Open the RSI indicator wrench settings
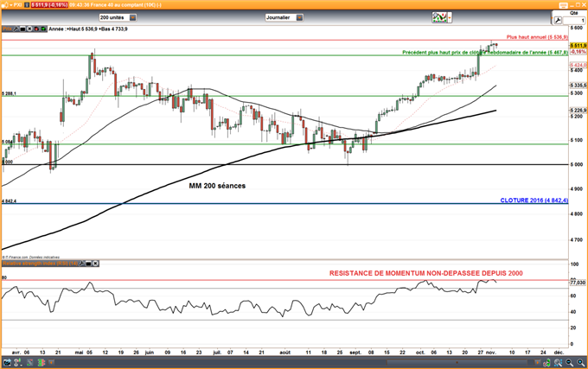Viewport: 588px width, 369px height. pyautogui.click(x=82, y=264)
